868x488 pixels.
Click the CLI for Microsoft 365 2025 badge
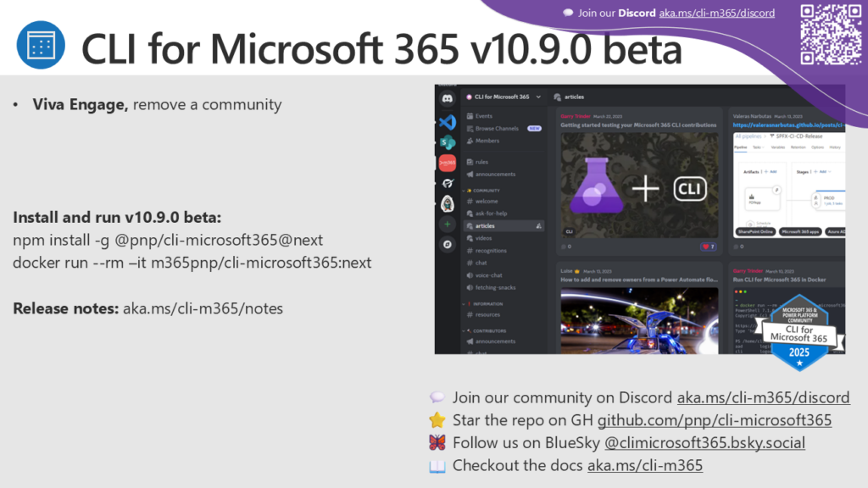point(799,333)
